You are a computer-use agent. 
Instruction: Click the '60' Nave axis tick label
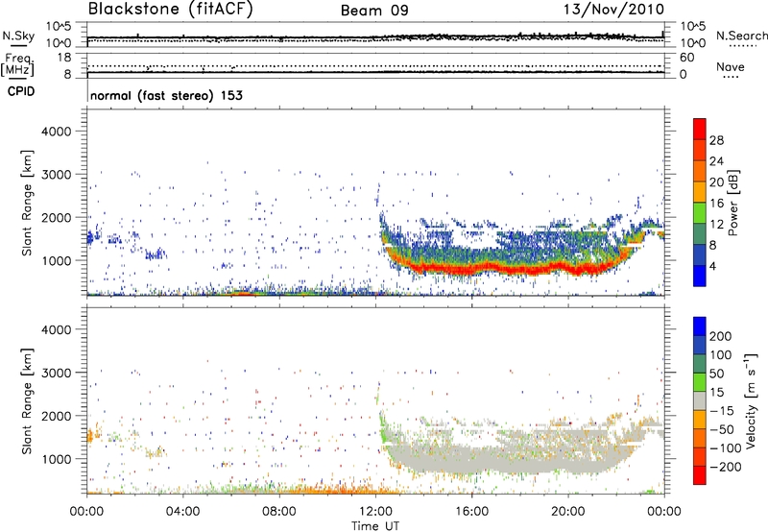click(x=686, y=58)
